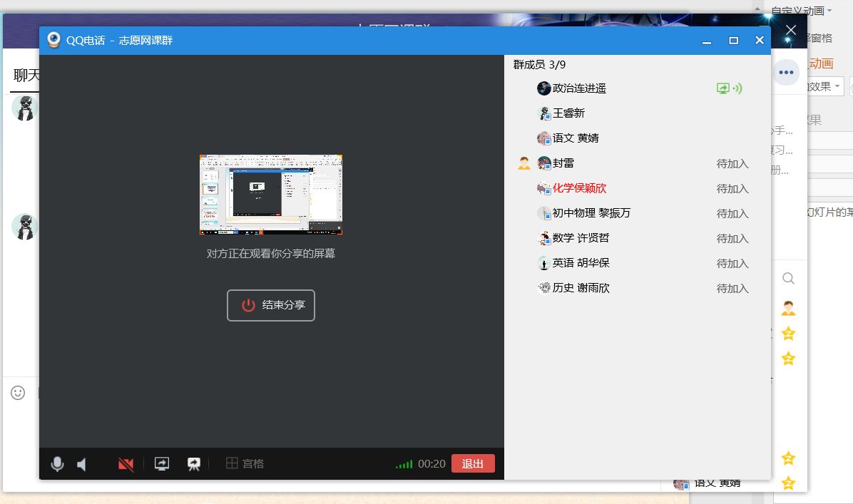Open the 效果 dropdown in animation pane
This screenshot has height=504, width=853.
pyautogui.click(x=825, y=87)
